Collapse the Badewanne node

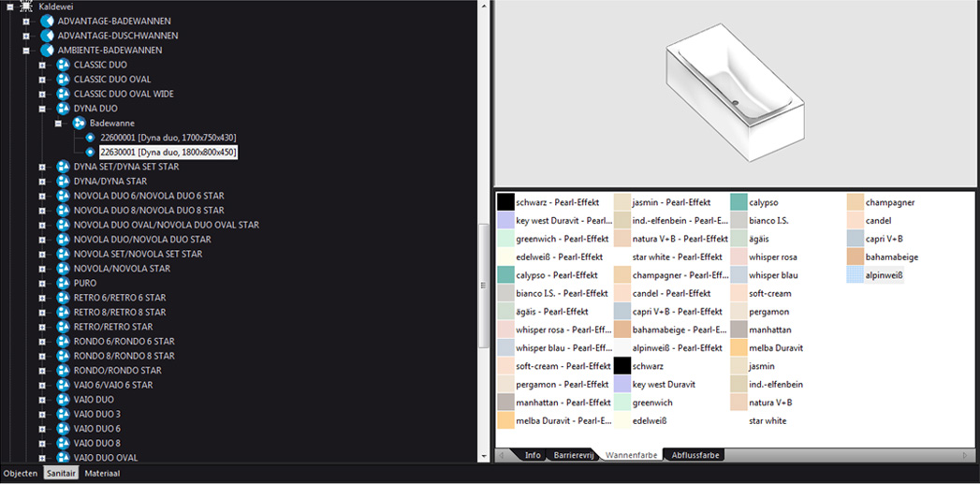(x=59, y=124)
